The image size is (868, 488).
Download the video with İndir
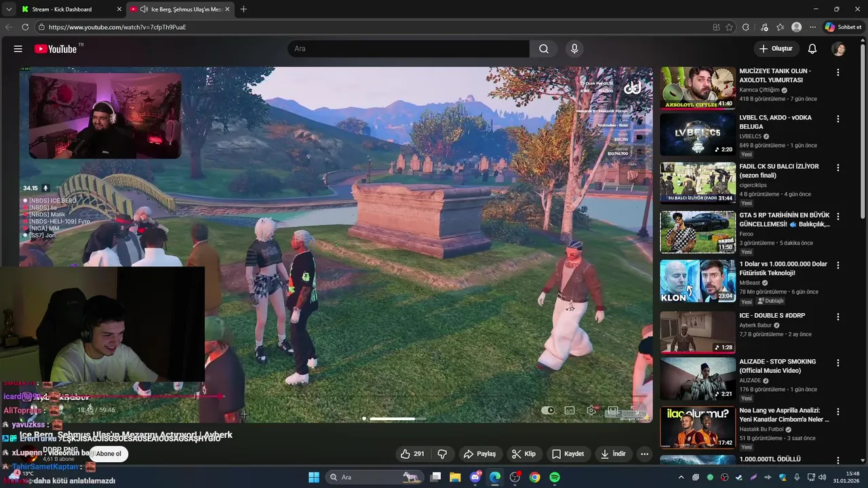tap(613, 454)
